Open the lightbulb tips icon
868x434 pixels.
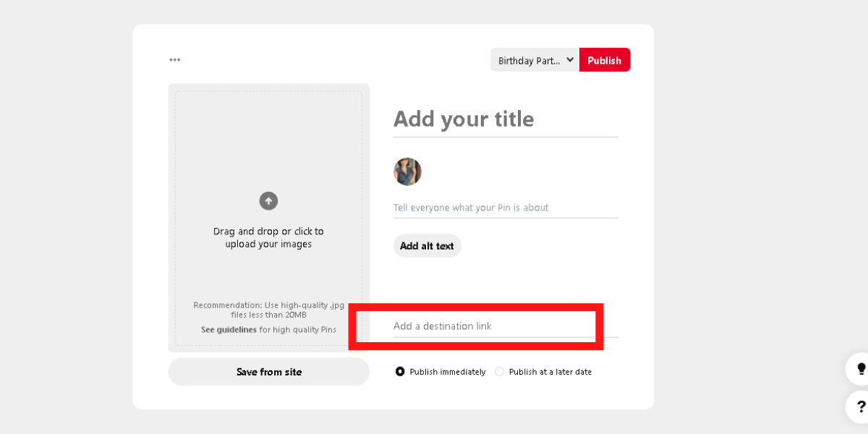(x=861, y=369)
